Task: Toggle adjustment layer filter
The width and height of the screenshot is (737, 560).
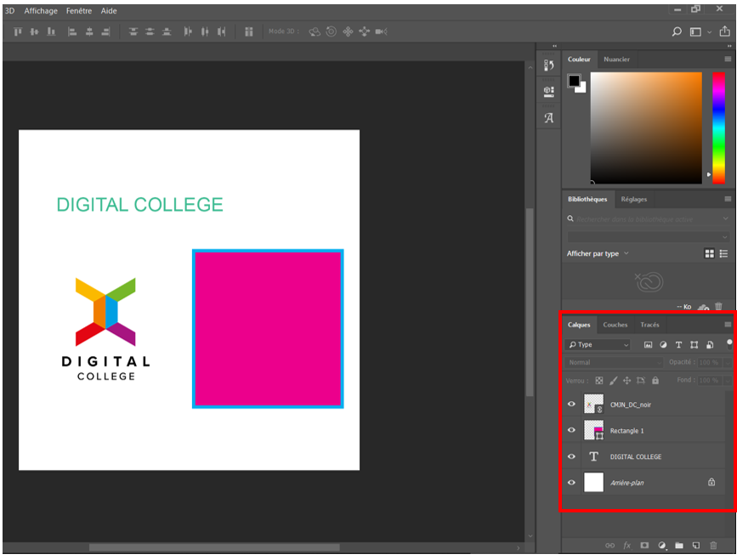Action: tap(663, 345)
